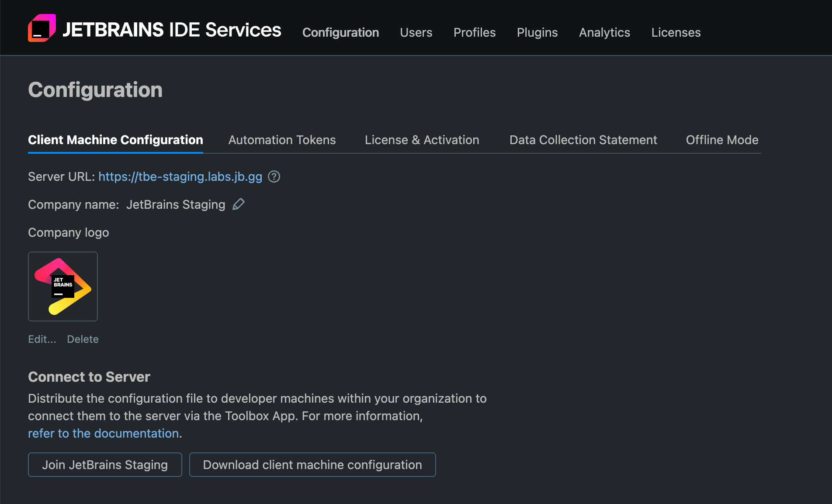Click the JetBrains company logo image
832x504 pixels.
pyautogui.click(x=62, y=286)
